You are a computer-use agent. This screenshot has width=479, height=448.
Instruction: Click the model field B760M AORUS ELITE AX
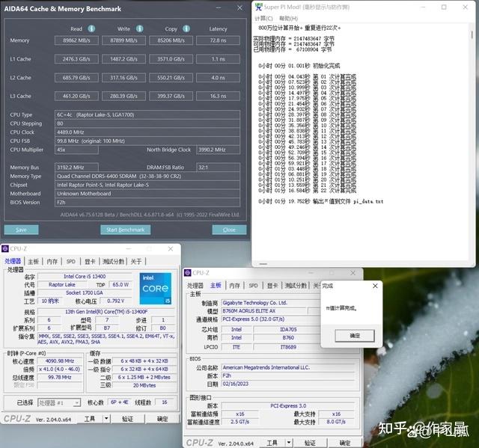[x=264, y=311]
